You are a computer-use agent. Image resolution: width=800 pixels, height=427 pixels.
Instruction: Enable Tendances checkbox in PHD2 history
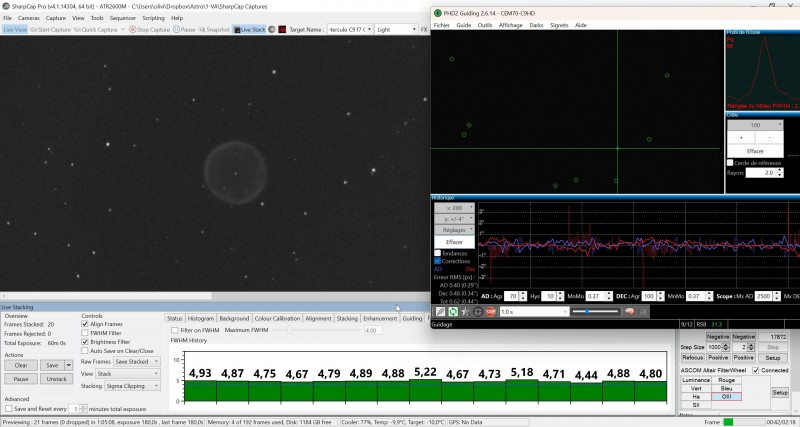pyautogui.click(x=437, y=253)
